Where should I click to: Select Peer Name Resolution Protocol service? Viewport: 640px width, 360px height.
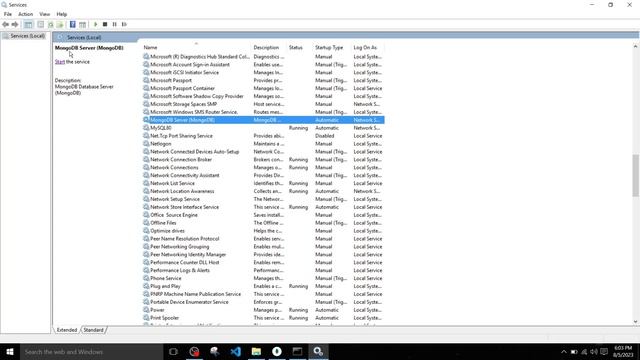[x=184, y=239]
